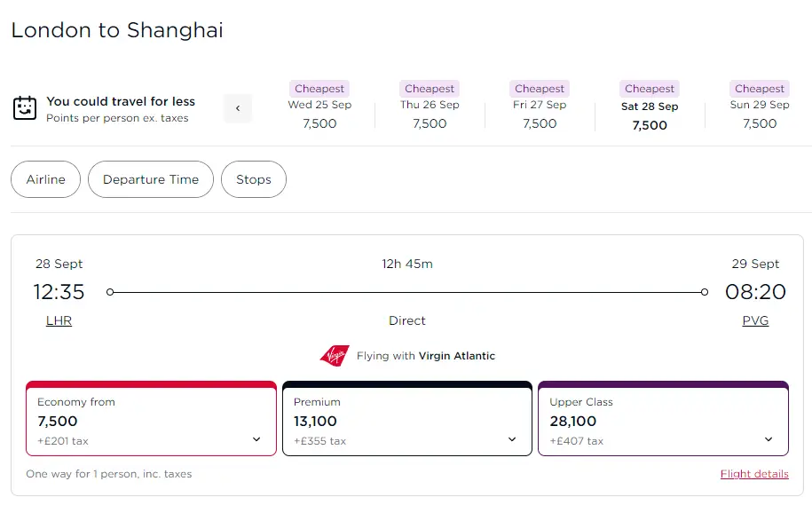Open the Flight details link

(x=754, y=474)
